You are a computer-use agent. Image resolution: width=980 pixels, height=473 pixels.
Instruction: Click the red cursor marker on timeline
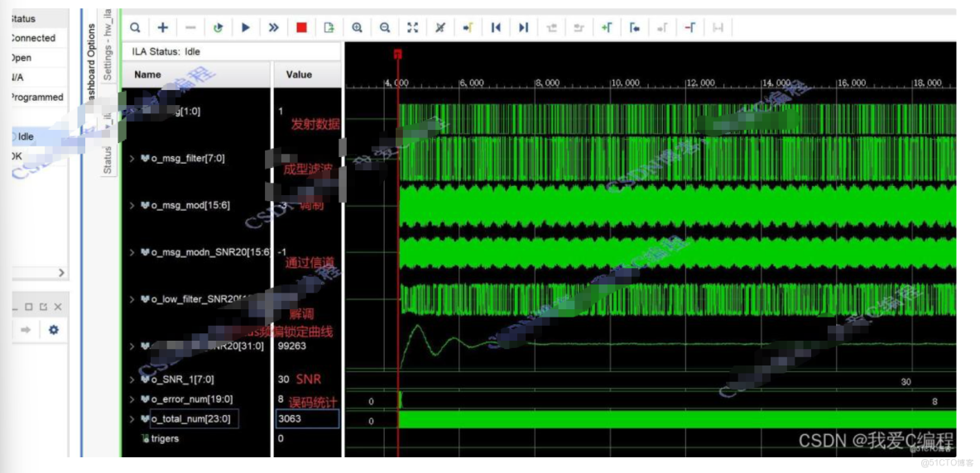click(x=397, y=54)
